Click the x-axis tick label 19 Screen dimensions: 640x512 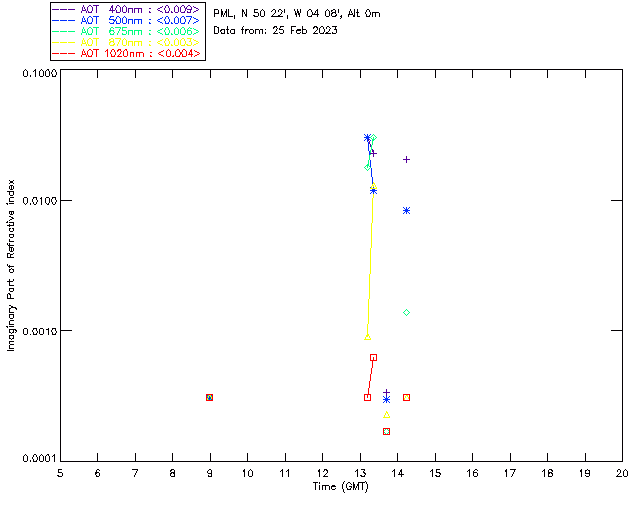pyautogui.click(x=585, y=473)
